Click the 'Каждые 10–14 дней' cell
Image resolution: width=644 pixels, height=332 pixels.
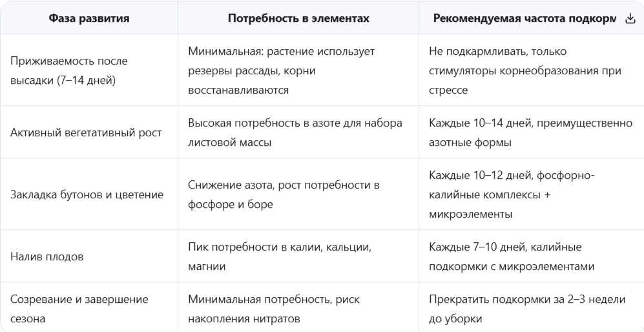[x=532, y=132]
